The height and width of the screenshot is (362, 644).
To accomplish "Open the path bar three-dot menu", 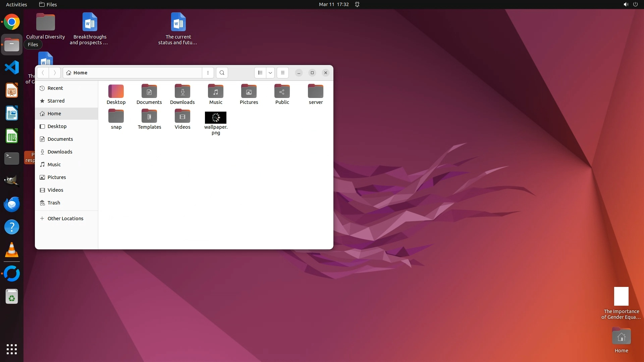I will pos(208,73).
